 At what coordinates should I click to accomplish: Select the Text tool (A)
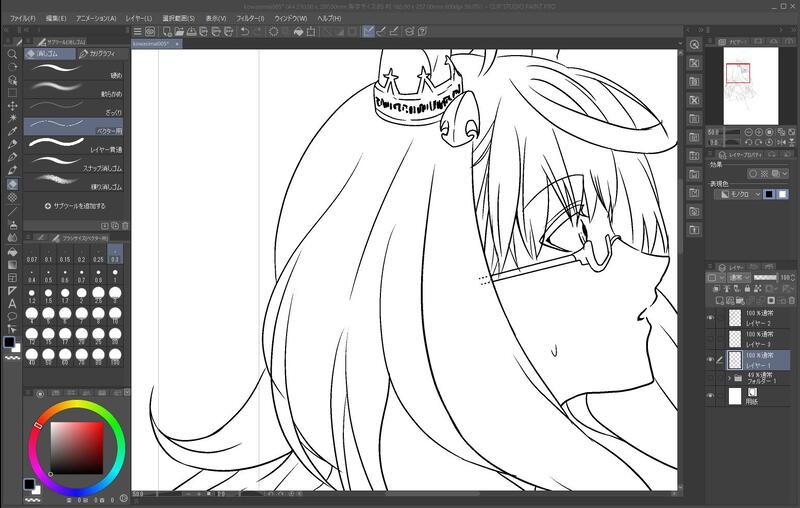[x=12, y=304]
